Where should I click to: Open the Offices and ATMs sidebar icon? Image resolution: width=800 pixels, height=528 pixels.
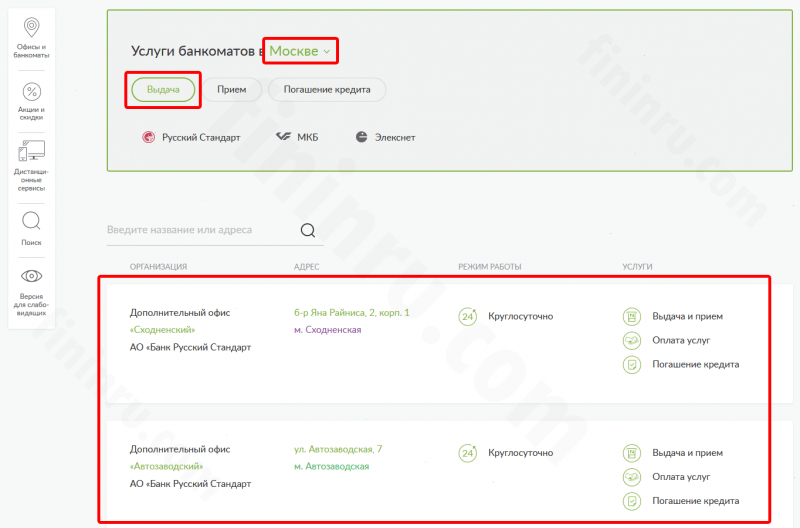tap(31, 27)
